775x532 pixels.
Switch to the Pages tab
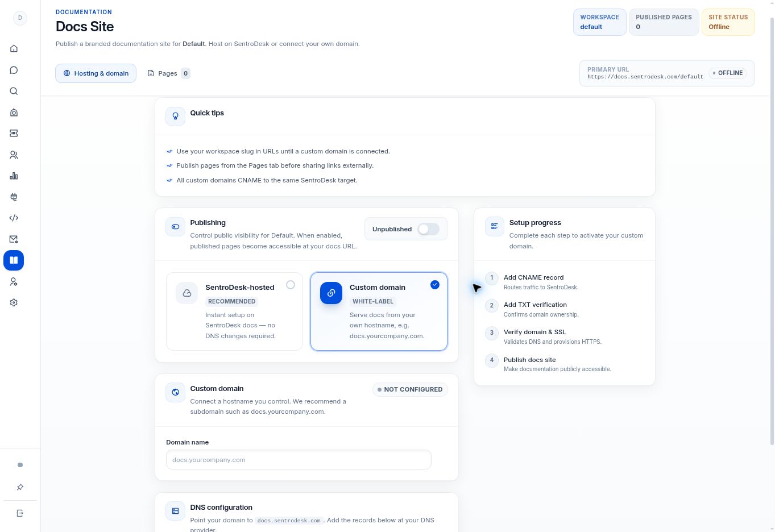[168, 73]
